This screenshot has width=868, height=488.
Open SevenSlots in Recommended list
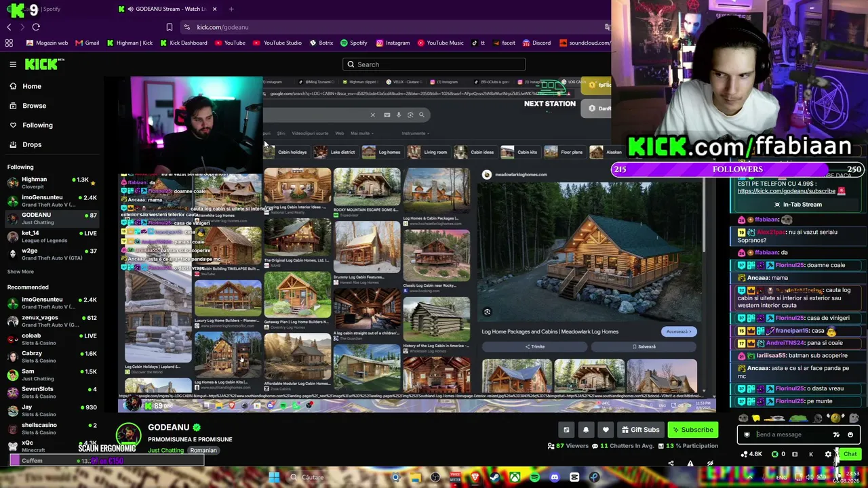pos(51,392)
